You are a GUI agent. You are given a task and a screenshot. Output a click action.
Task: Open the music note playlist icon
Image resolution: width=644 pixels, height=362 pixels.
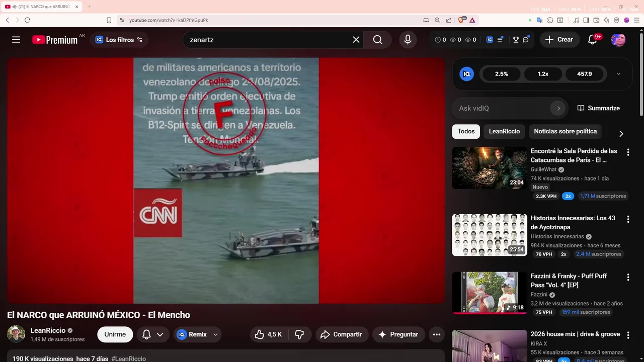pyautogui.click(x=577, y=20)
